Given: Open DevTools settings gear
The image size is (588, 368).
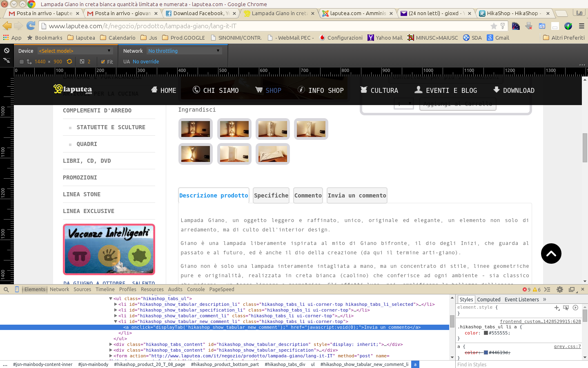Looking at the screenshot, I should coord(560,289).
